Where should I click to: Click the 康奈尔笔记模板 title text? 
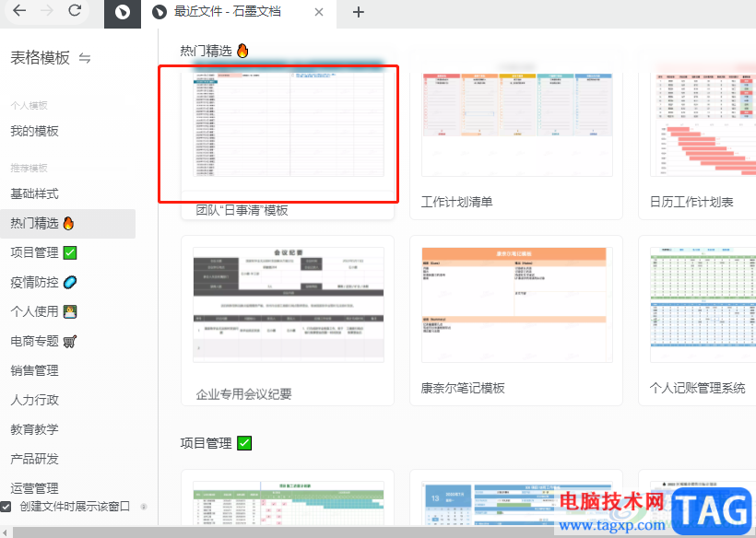pyautogui.click(x=463, y=388)
